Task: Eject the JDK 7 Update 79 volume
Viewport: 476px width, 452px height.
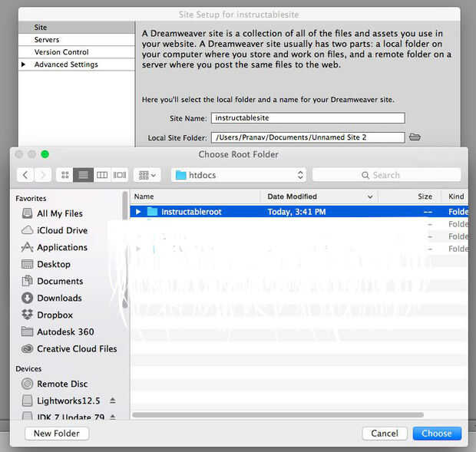Action: pyautogui.click(x=113, y=417)
